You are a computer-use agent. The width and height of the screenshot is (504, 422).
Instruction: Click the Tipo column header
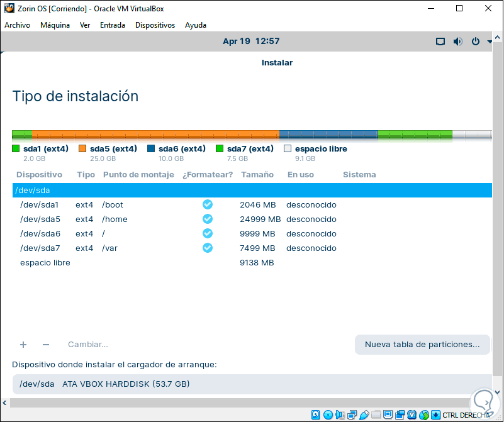[86, 174]
